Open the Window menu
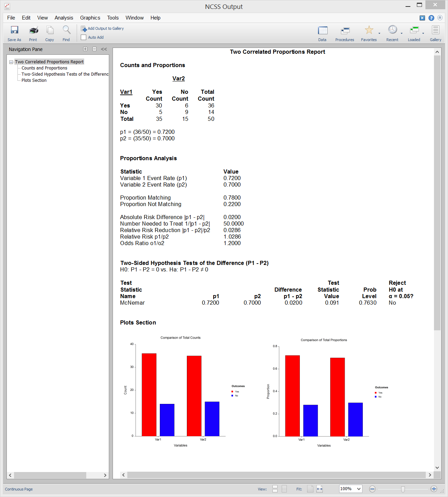This screenshot has height=497, width=448. point(135,18)
